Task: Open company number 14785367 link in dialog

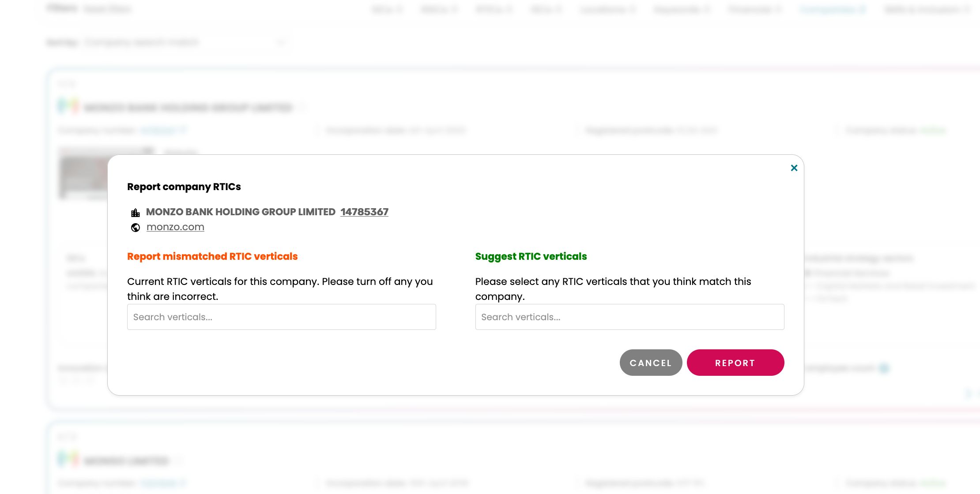Action: [364, 212]
